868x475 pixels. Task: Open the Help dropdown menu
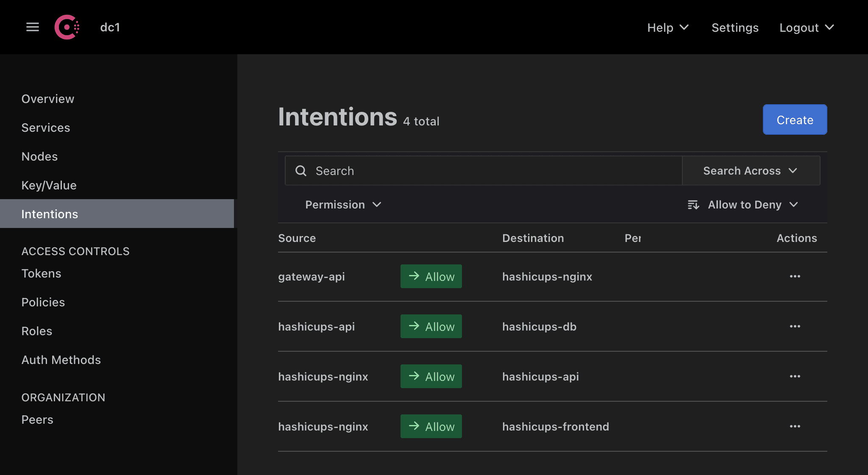668,28
